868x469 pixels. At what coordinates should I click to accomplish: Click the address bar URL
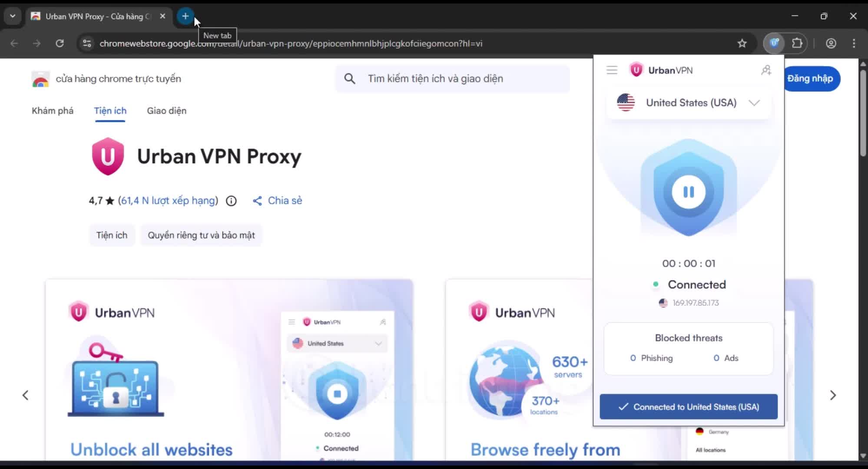click(x=291, y=43)
